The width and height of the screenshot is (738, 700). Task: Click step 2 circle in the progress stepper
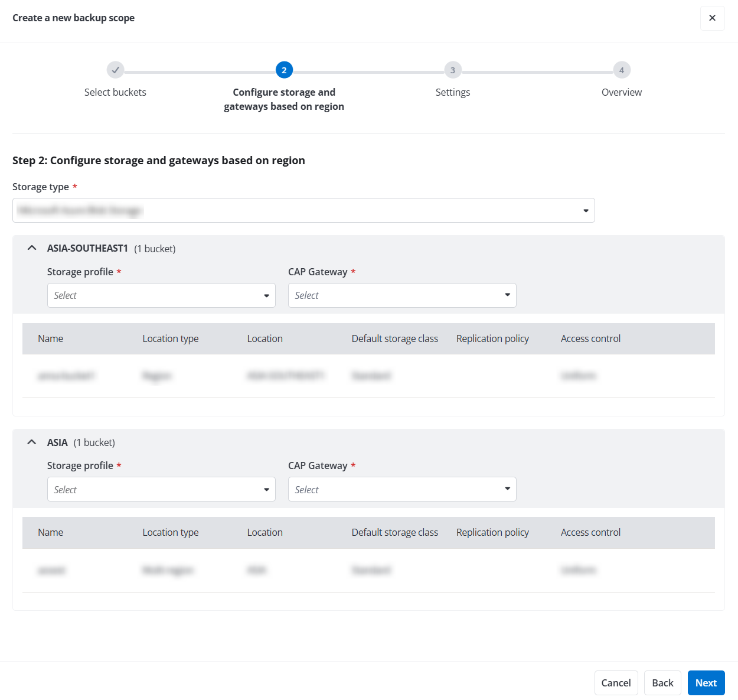pos(284,70)
